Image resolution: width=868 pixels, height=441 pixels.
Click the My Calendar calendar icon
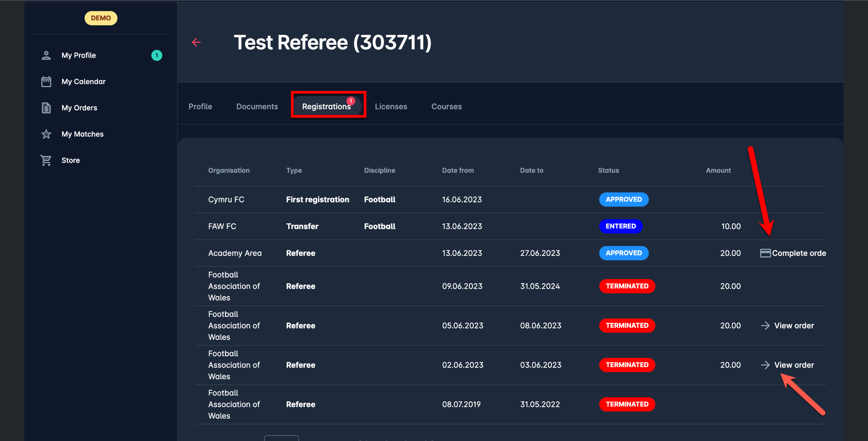pos(46,82)
